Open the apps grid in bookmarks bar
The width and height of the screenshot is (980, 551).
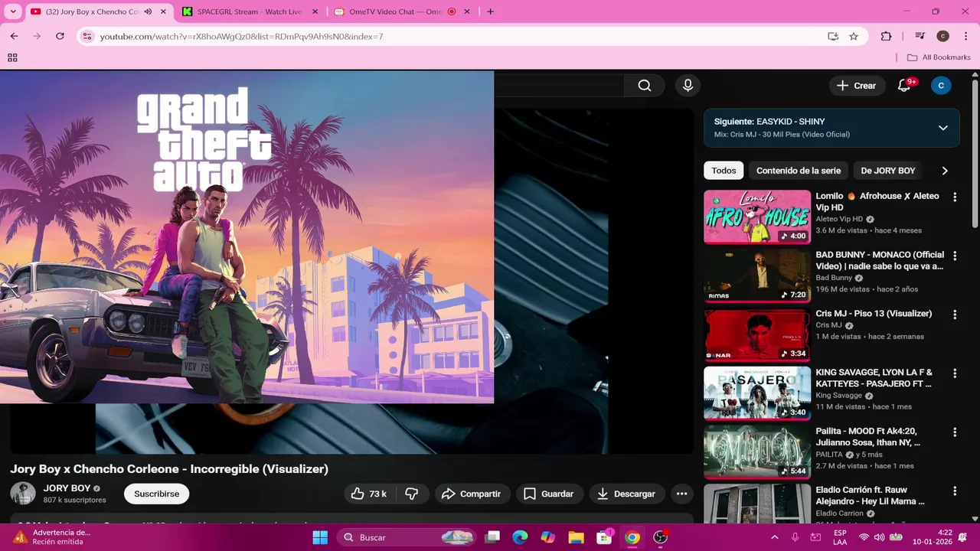pos(12,57)
